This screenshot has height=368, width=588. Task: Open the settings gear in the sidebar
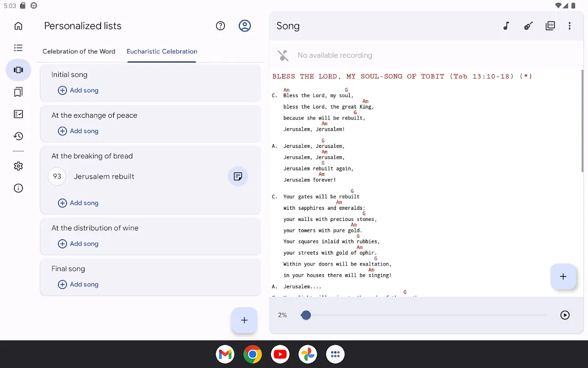(x=18, y=166)
